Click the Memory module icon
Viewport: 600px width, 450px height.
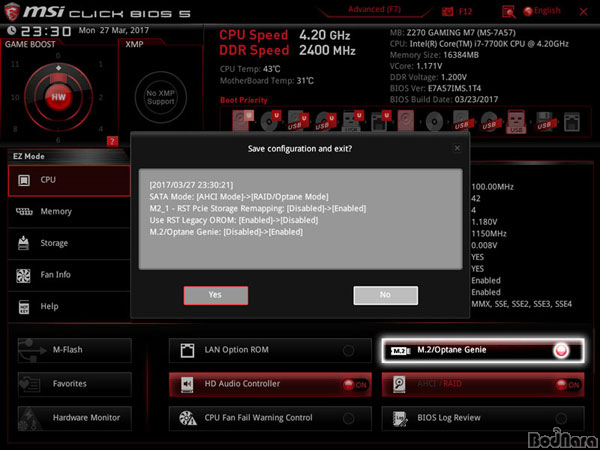click(x=24, y=212)
